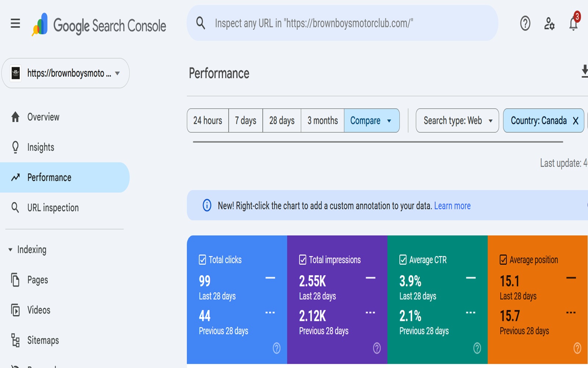The width and height of the screenshot is (588, 368).
Task: Switch to the 3 months tab
Action: [x=322, y=120]
